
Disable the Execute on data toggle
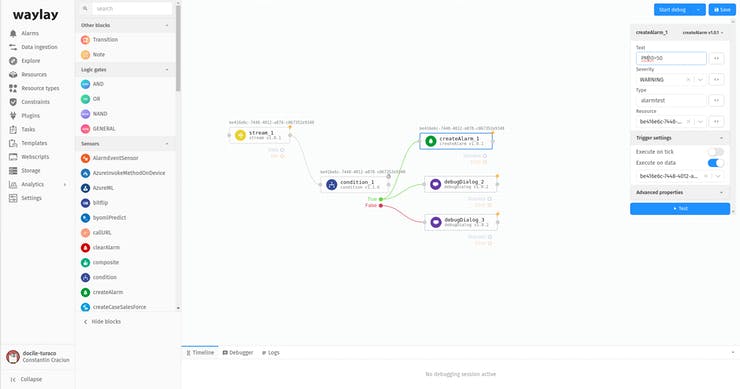[x=715, y=163]
